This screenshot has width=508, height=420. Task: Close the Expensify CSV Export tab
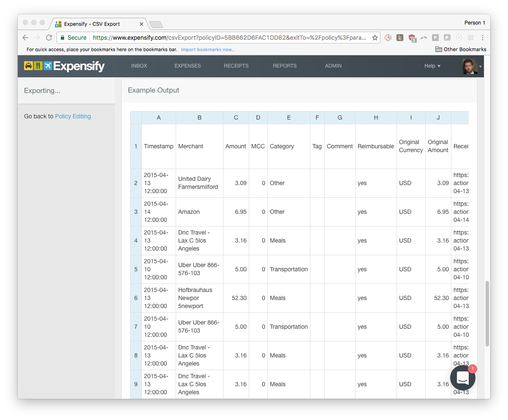coord(141,24)
